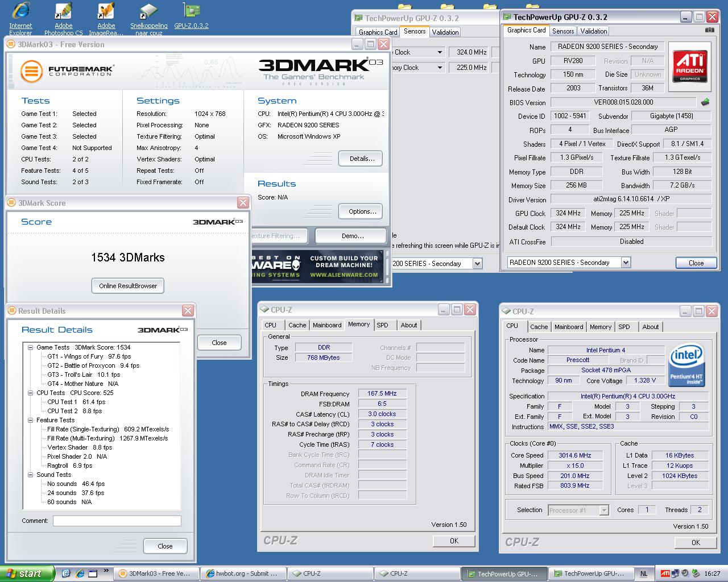The width and height of the screenshot is (728, 582).
Task: Open Validation tab in the front GPU-Z window
Action: click(x=593, y=31)
